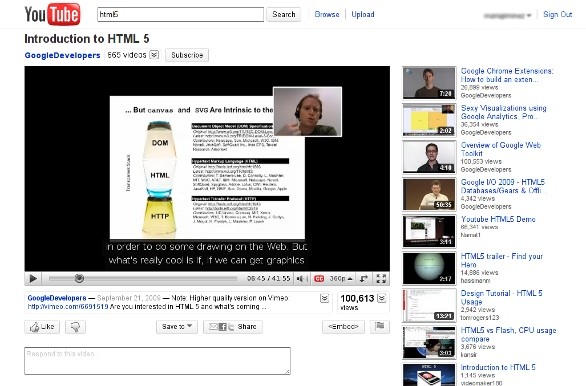Click the Respond to this video textbox
The height and width of the screenshot is (386, 586).
click(x=157, y=361)
